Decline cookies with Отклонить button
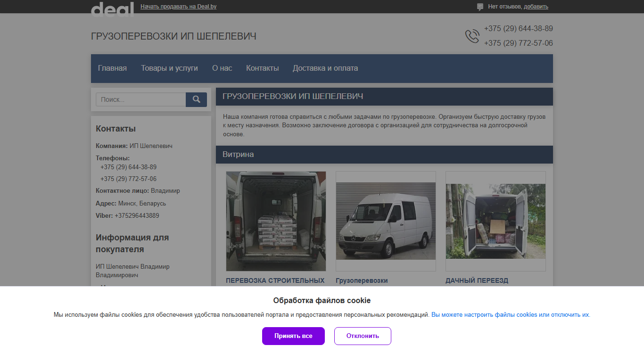The height and width of the screenshot is (362, 644). (x=363, y=336)
